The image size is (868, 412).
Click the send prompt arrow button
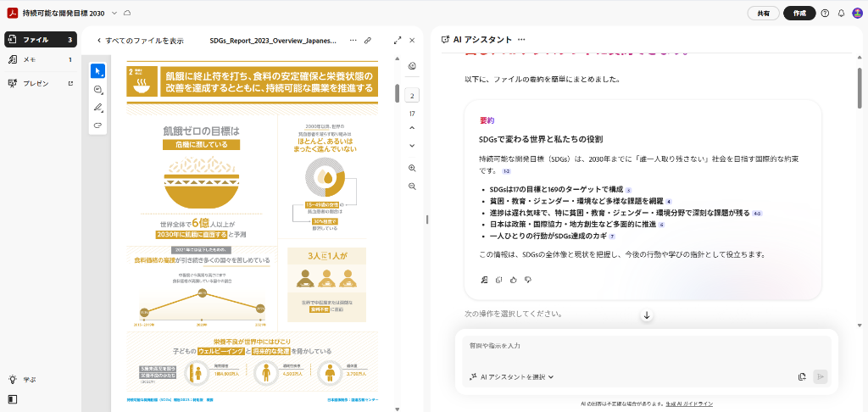[x=821, y=377]
